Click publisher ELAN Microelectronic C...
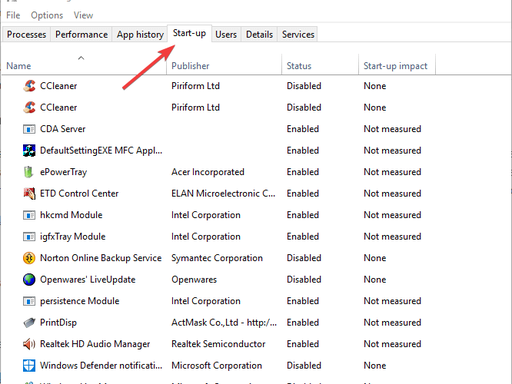The image size is (512, 384). (x=223, y=193)
